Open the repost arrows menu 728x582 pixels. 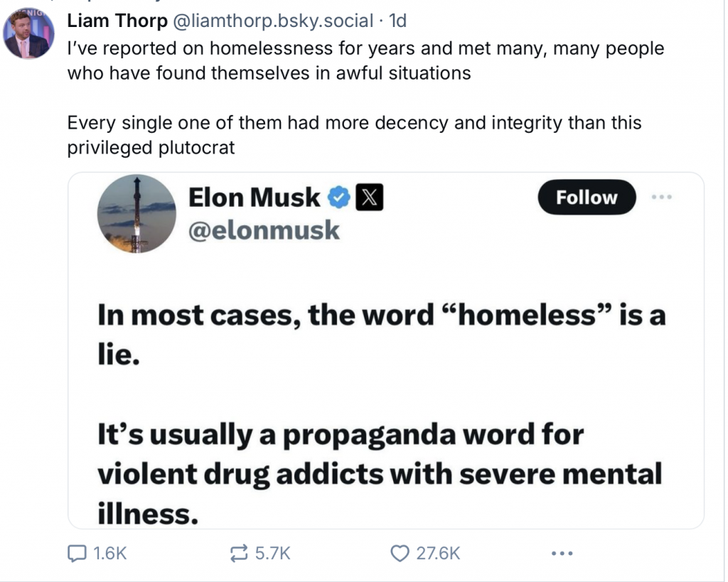pyautogui.click(x=237, y=553)
